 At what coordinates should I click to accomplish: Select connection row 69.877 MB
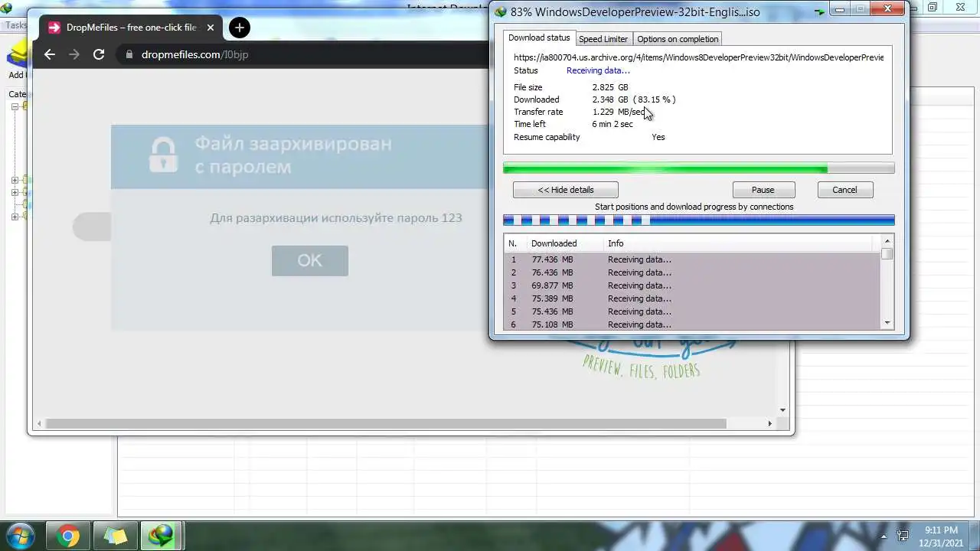click(692, 285)
